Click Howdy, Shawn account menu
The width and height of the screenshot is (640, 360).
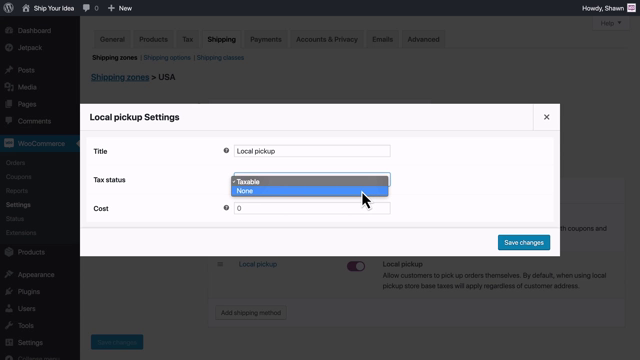pos(603,8)
